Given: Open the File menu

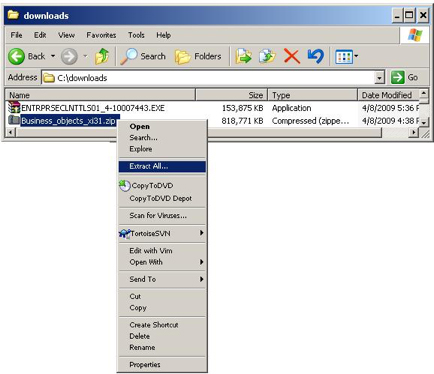Looking at the screenshot, I should point(16,35).
